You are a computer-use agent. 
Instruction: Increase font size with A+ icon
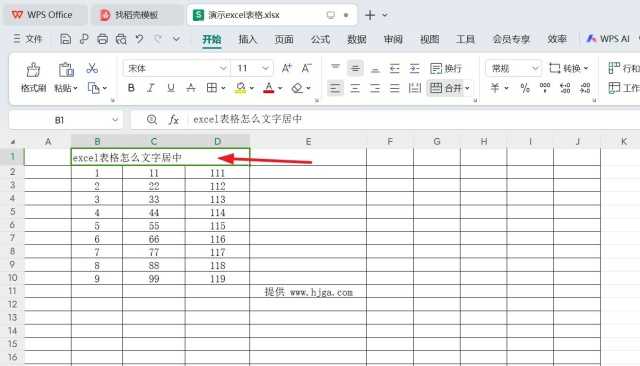pos(287,68)
